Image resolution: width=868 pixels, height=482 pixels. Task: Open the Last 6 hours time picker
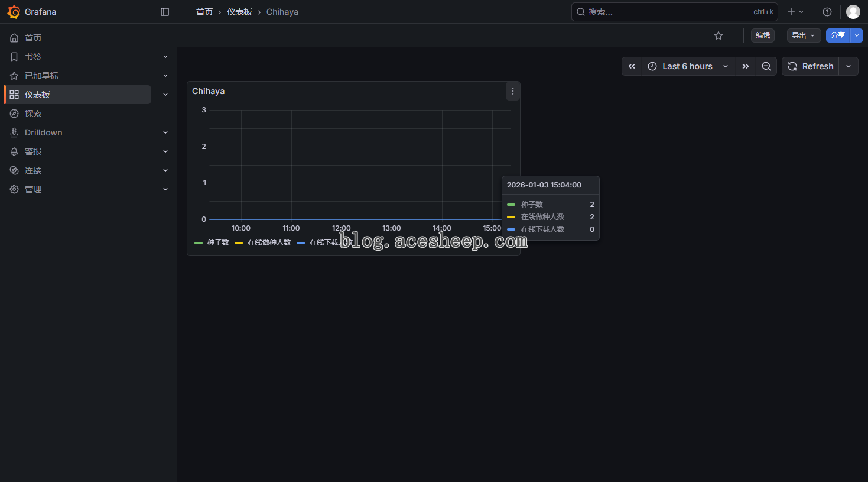pos(687,66)
